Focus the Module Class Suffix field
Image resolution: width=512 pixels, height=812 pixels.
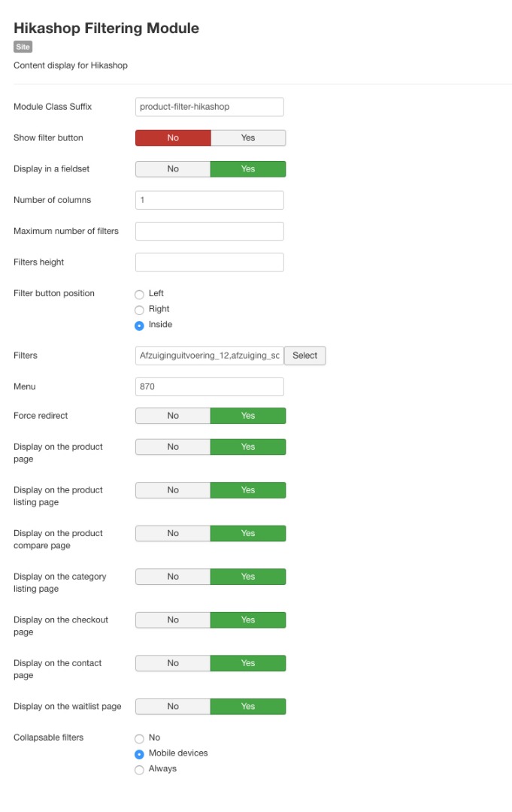click(210, 107)
